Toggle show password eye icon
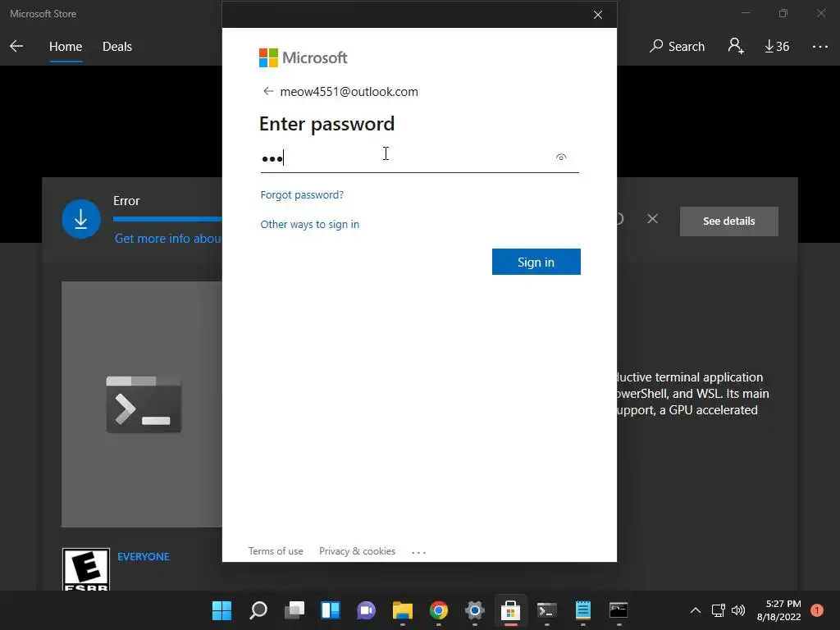The width and height of the screenshot is (840, 630). pos(561,157)
